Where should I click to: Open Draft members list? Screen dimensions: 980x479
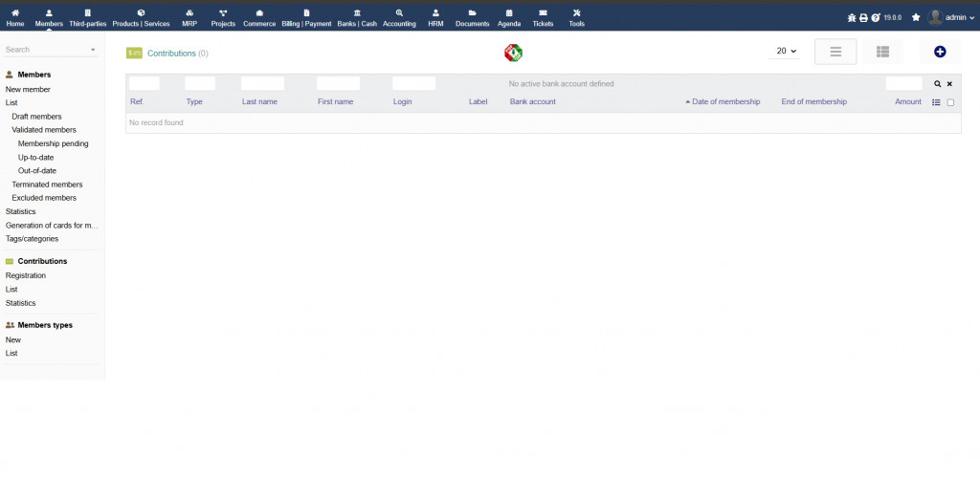(x=37, y=117)
